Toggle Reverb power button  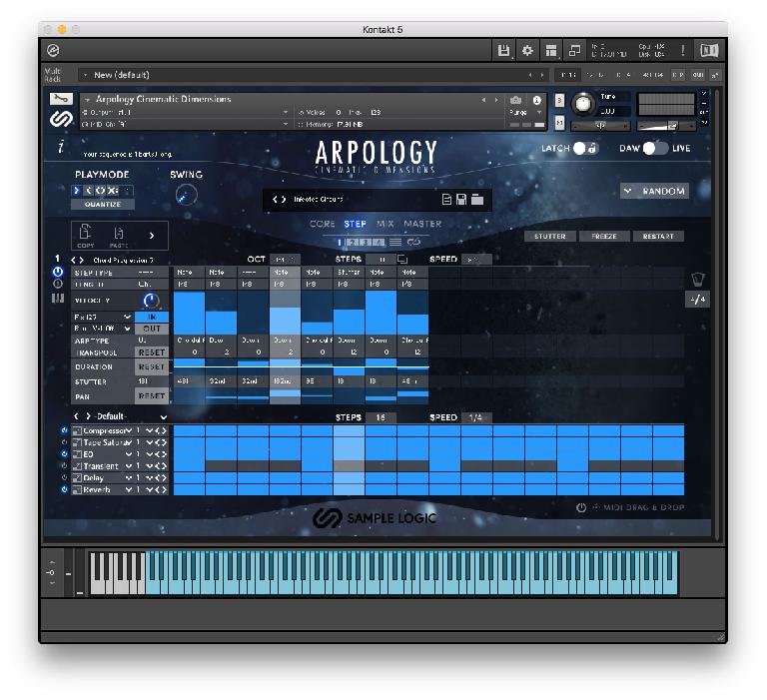coord(64,489)
